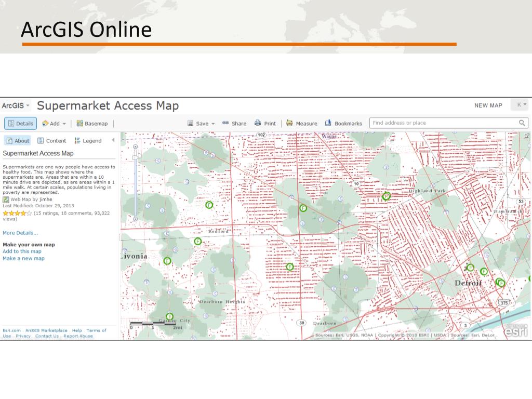Click the route 39 shield on map
The height and width of the screenshot is (399, 532).
302,323
